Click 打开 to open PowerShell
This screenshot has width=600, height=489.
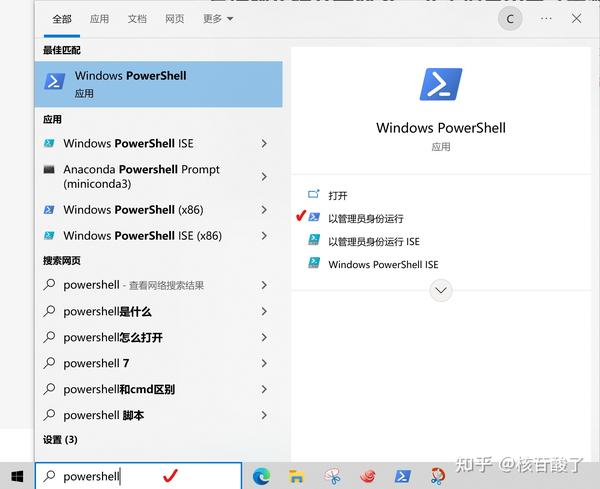click(338, 196)
